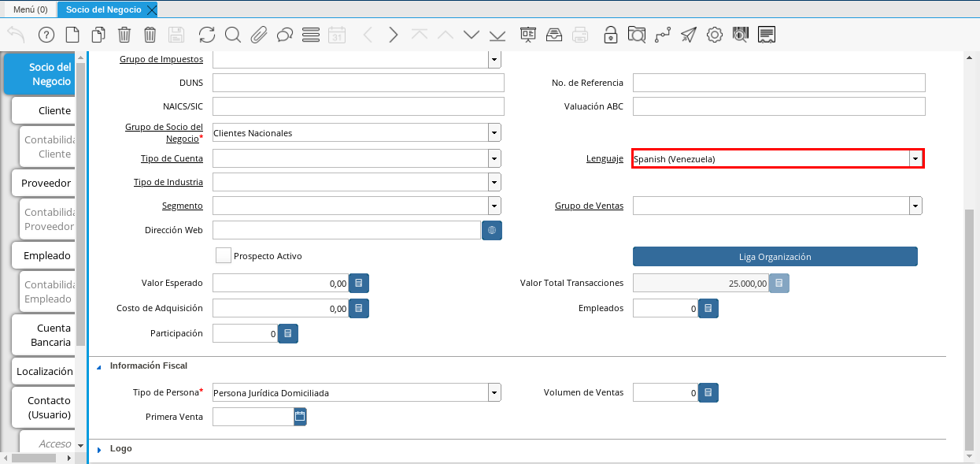980x464 pixels.
Task: Open process options with the gear icon
Action: [x=715, y=35]
